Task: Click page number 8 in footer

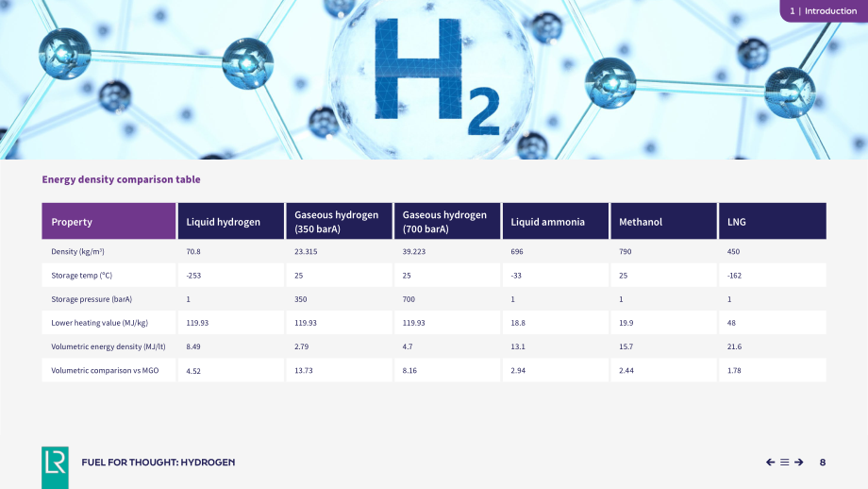Action: (x=823, y=462)
